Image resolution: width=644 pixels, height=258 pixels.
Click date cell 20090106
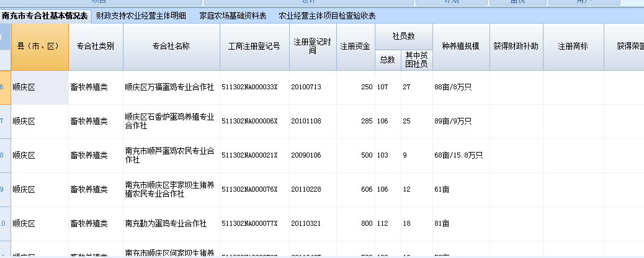[x=313, y=155]
